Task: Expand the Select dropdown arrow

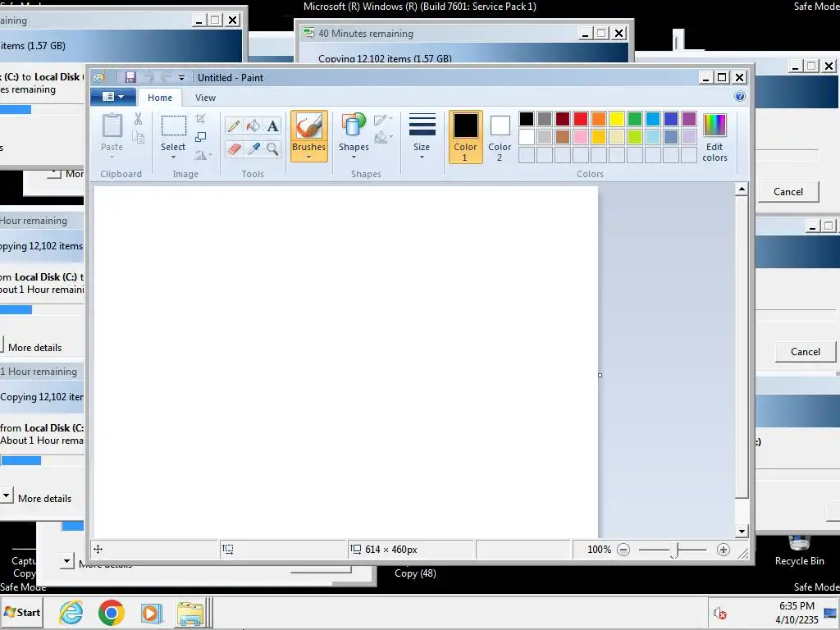Action: point(174,157)
